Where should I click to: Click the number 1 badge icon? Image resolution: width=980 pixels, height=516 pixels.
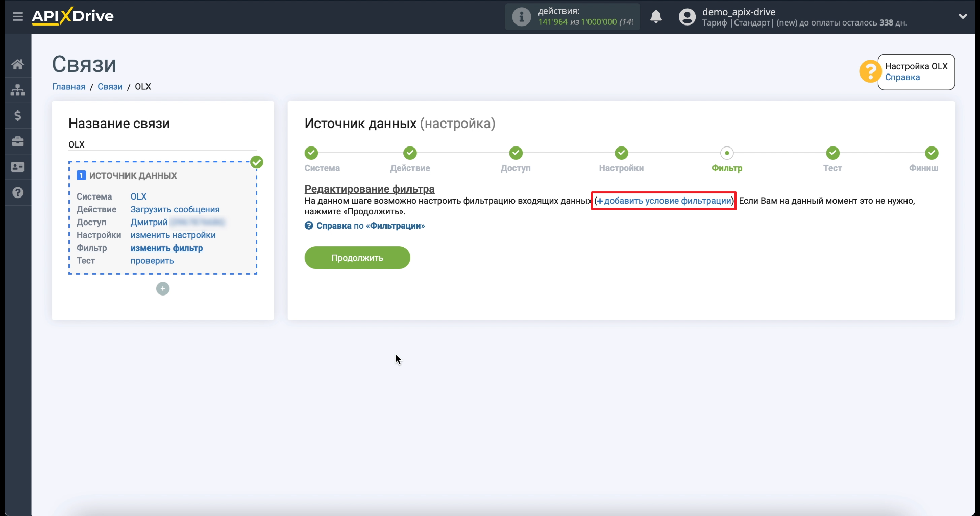(x=81, y=175)
